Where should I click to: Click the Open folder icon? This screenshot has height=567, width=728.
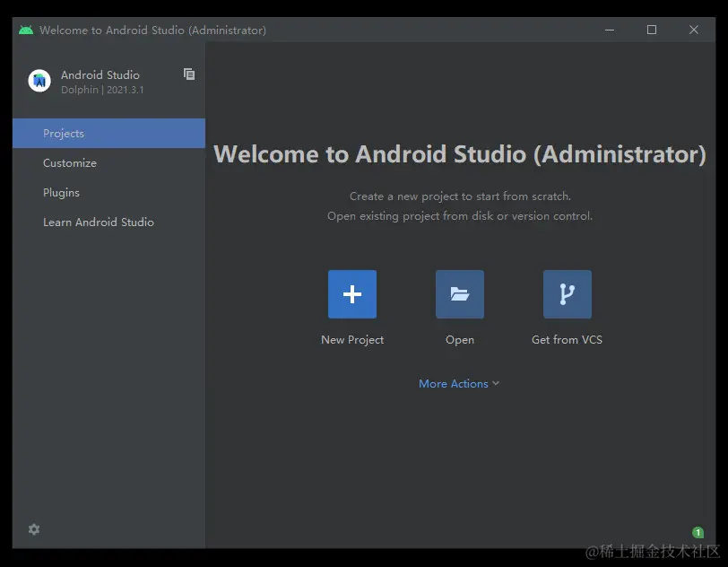click(x=460, y=294)
